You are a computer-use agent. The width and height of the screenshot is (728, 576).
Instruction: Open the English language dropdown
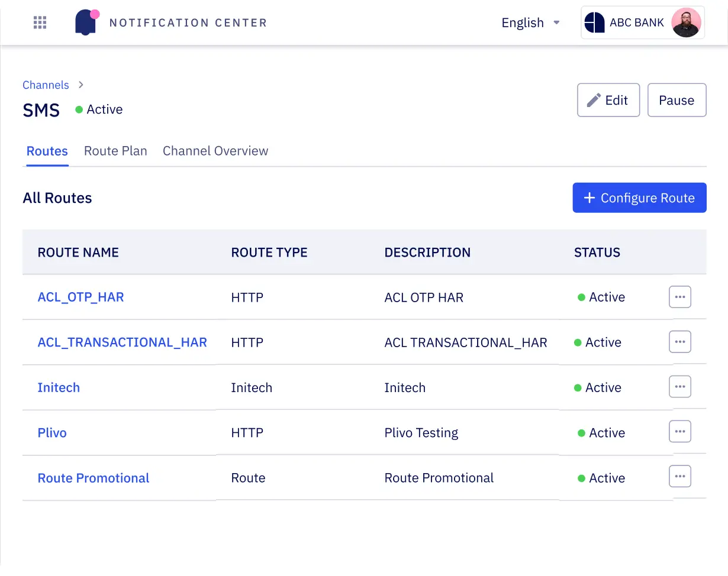pyautogui.click(x=531, y=22)
